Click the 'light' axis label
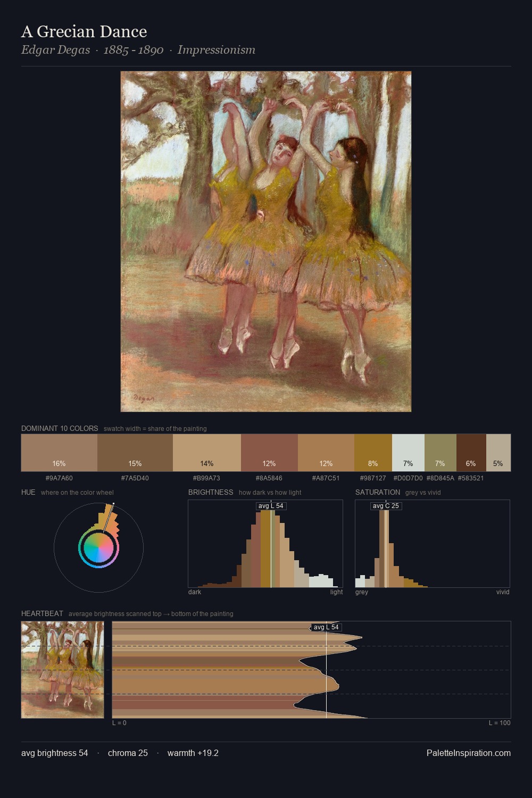 point(337,592)
